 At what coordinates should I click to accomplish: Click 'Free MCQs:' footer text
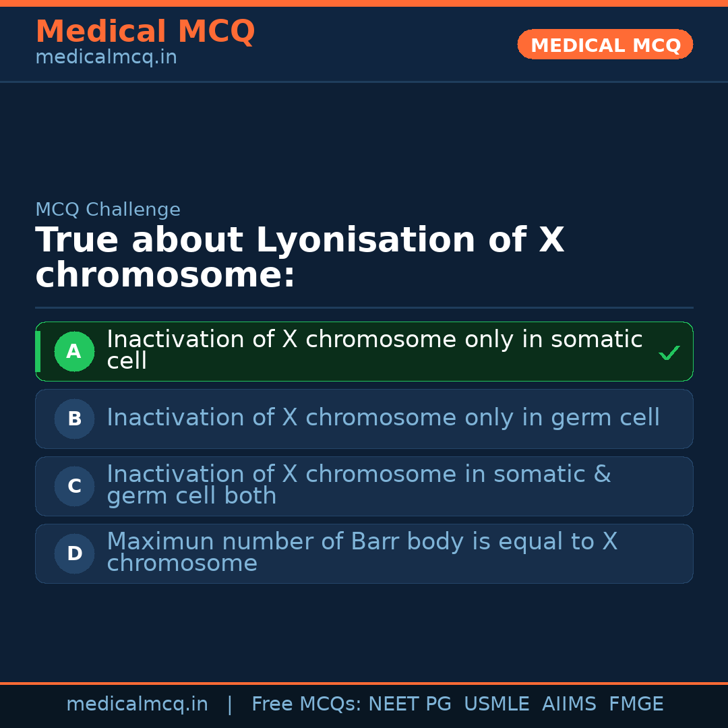pos(307,704)
